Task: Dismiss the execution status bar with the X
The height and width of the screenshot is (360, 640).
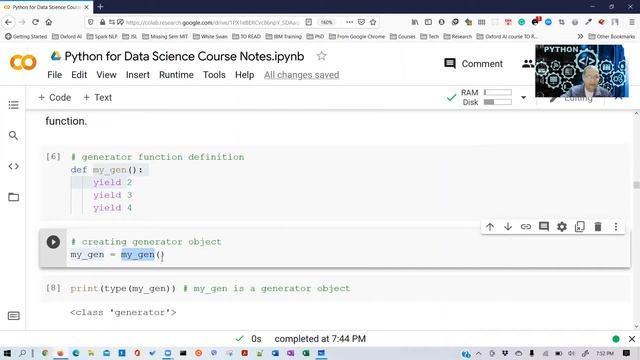Action: coord(632,339)
